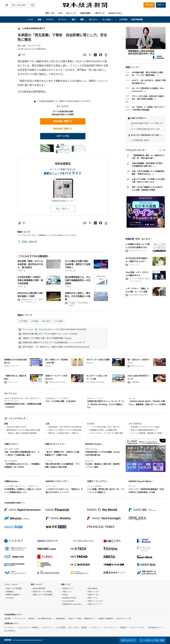
Task: Open the NIKKEI Mobility logo link
Action: point(58,518)
